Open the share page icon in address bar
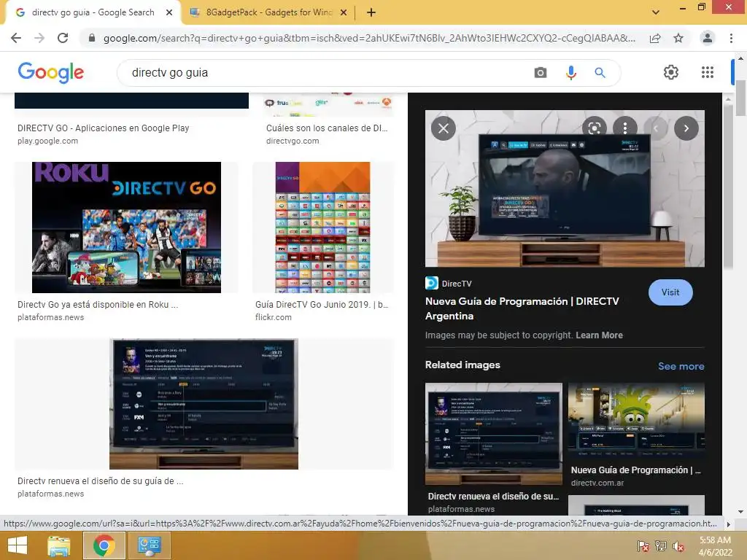This screenshot has width=747, height=560. pos(655,38)
